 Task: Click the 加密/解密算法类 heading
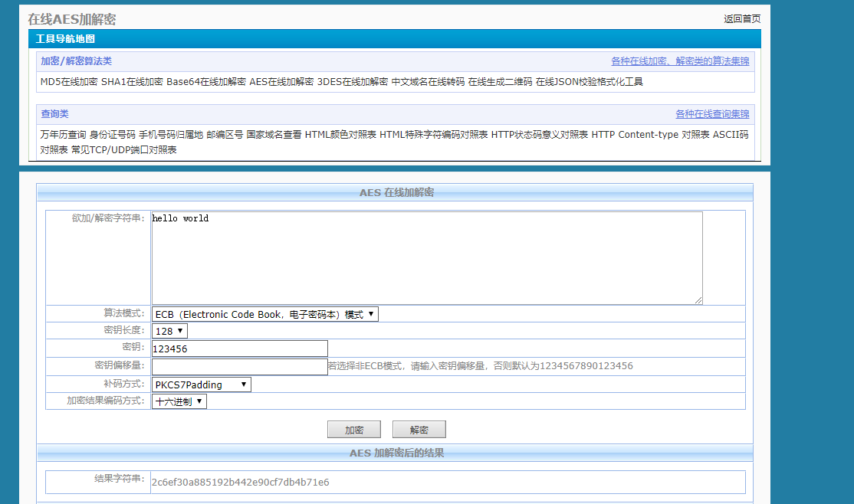[76, 61]
